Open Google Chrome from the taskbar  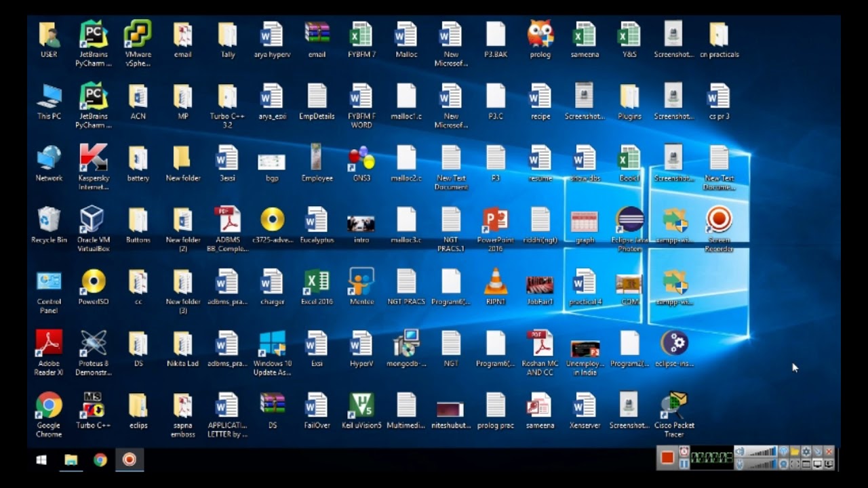(x=100, y=460)
